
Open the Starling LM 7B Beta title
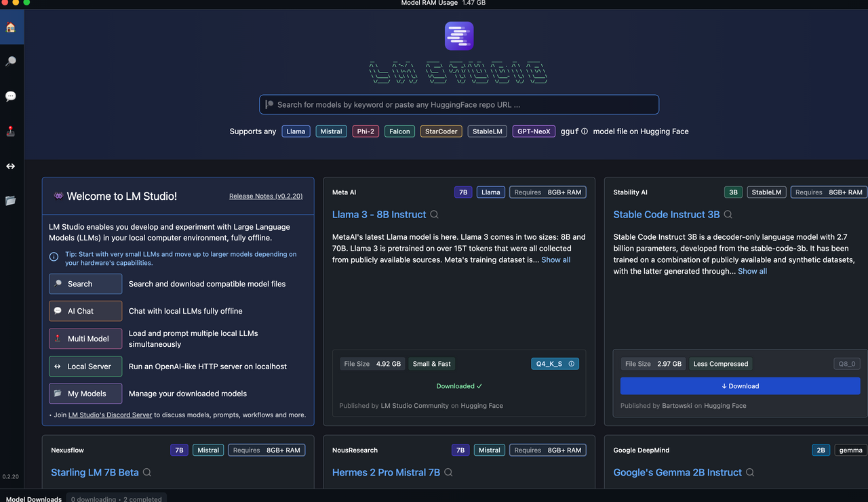pos(95,473)
